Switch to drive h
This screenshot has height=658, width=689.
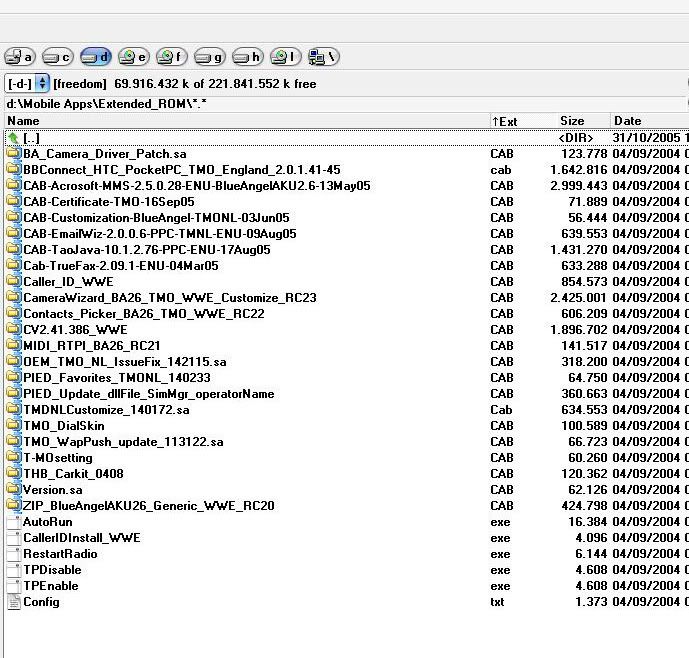(x=247, y=57)
